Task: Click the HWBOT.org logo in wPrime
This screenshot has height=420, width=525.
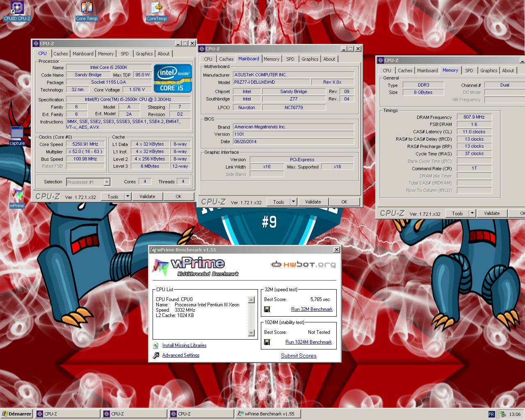Action: (303, 264)
